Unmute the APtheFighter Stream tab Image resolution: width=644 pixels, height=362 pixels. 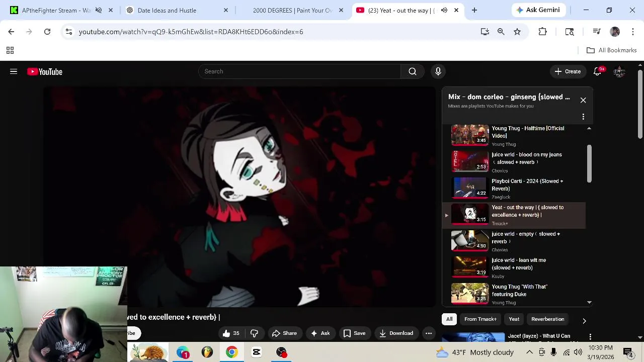[x=99, y=10]
